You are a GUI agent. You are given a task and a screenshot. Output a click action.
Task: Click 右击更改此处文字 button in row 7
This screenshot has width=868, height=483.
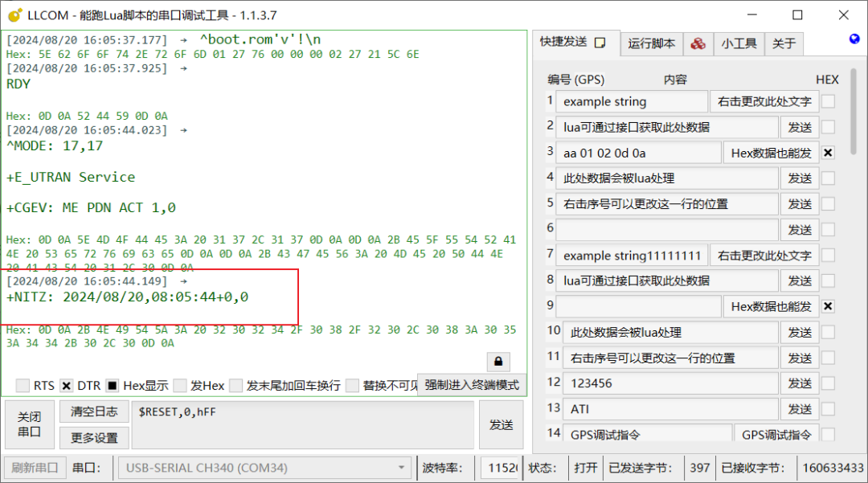pos(764,255)
